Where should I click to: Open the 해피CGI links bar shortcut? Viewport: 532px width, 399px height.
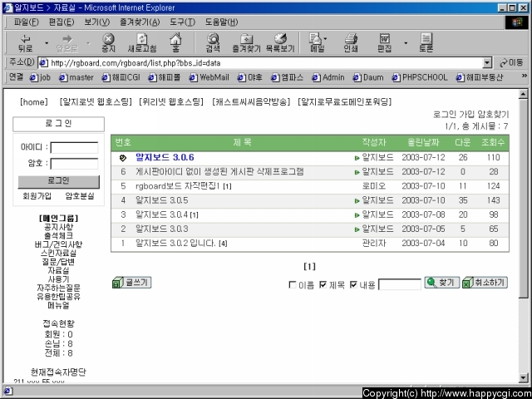121,77
